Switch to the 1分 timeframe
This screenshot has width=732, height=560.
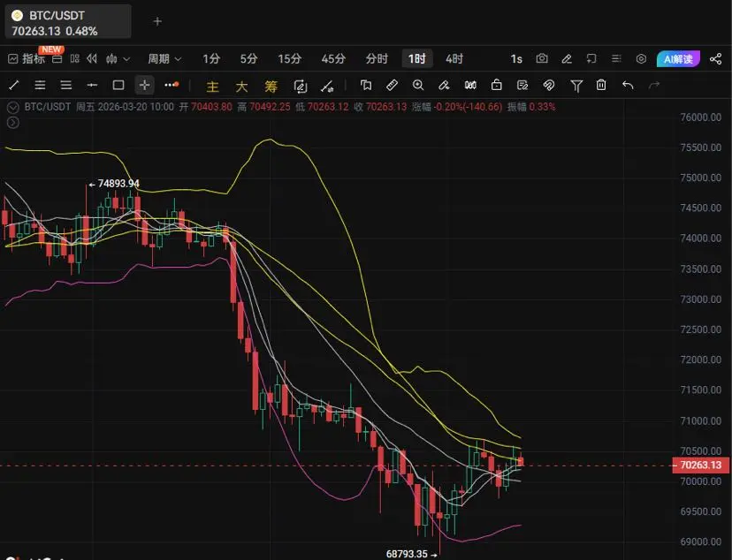(211, 59)
